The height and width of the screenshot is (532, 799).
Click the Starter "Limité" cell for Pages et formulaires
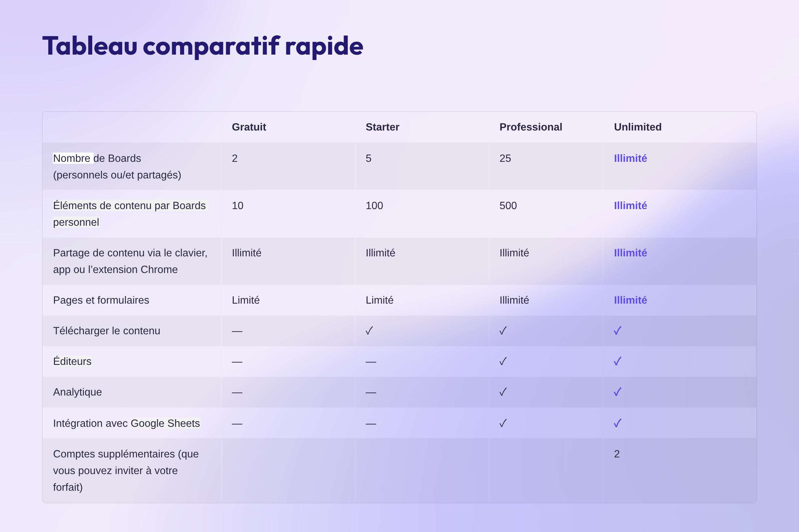379,300
